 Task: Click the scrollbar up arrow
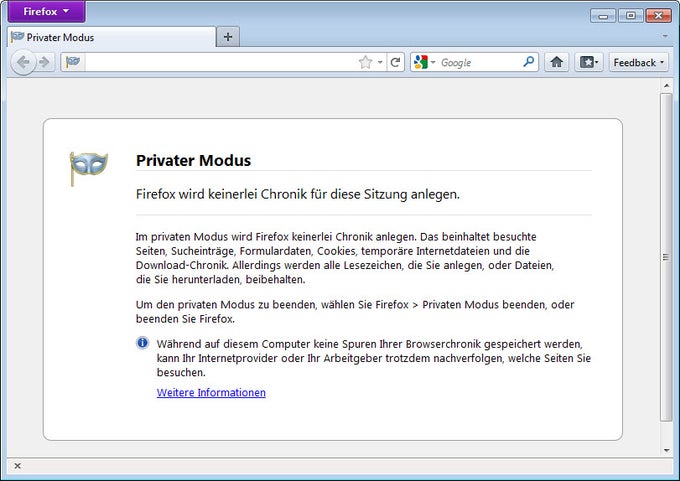667,86
